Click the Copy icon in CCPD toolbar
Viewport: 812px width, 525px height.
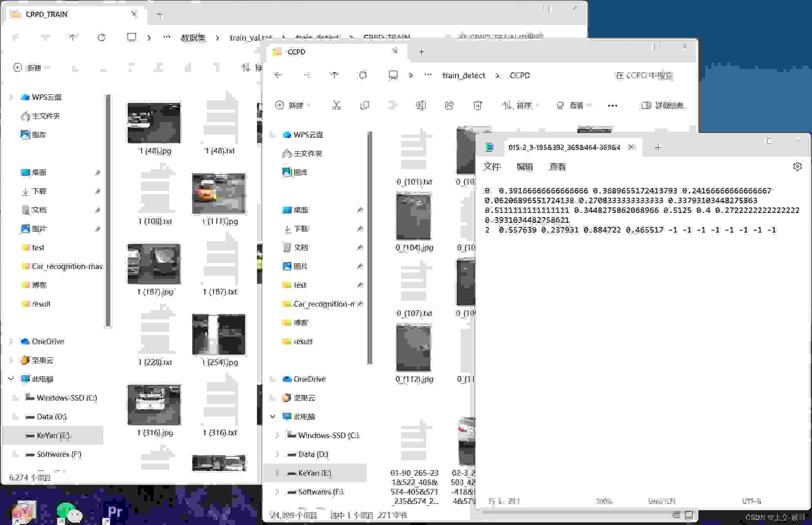click(x=365, y=105)
